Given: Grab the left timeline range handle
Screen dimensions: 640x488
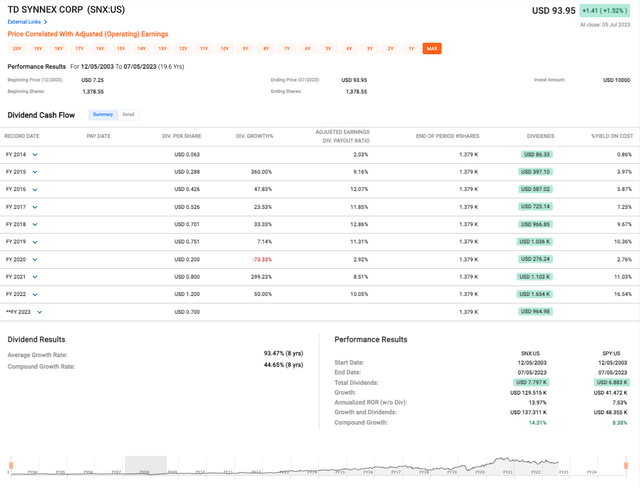Looking at the screenshot, I should click(11, 466).
